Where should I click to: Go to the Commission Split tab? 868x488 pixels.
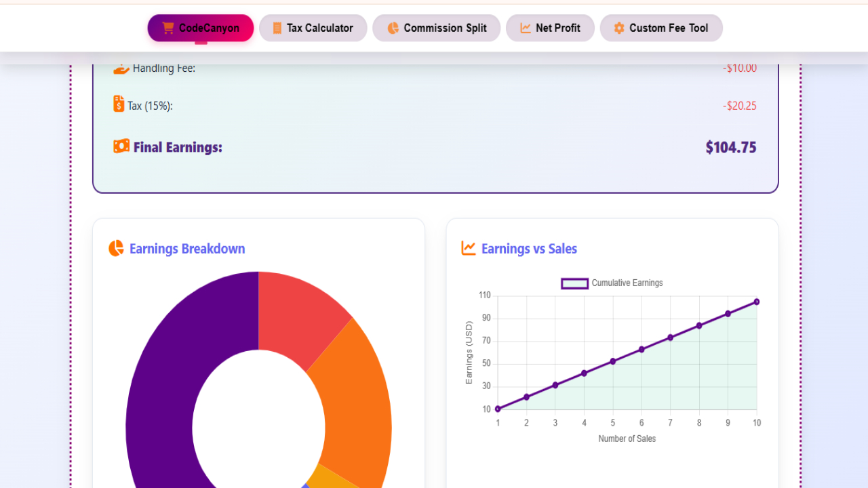[437, 28]
